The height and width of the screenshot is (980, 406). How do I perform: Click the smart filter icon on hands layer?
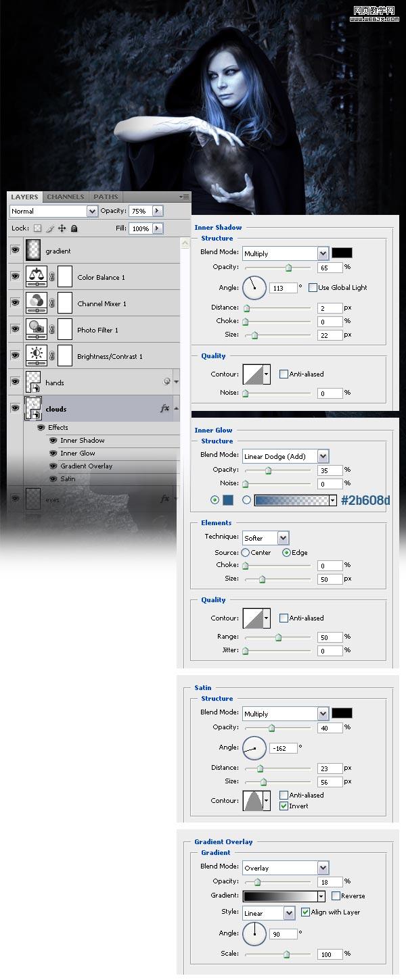click(166, 382)
